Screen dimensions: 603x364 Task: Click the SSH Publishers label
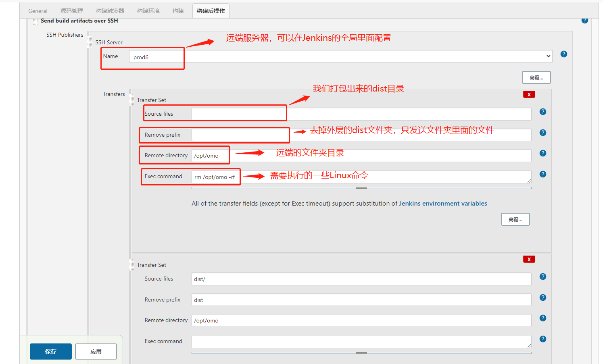pos(65,35)
